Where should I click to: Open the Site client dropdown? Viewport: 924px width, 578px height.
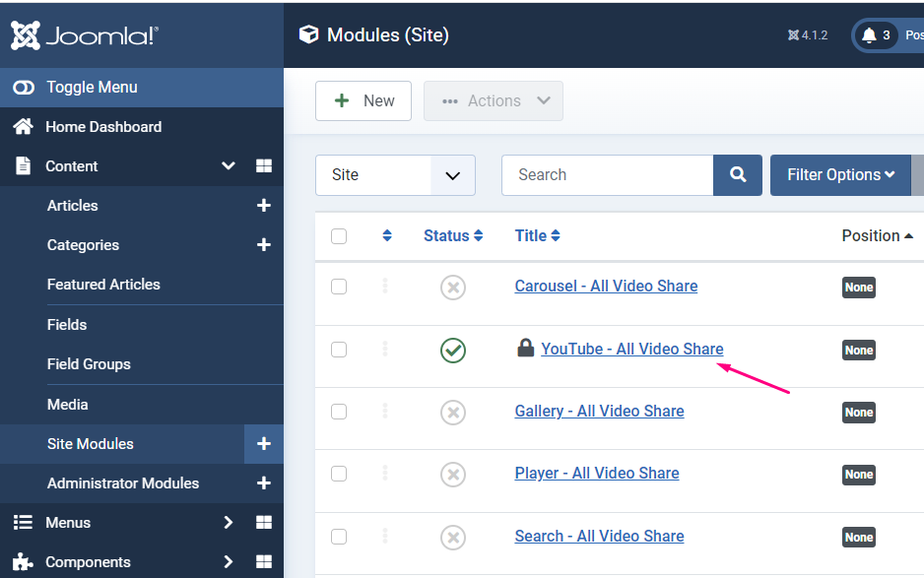[x=395, y=175]
